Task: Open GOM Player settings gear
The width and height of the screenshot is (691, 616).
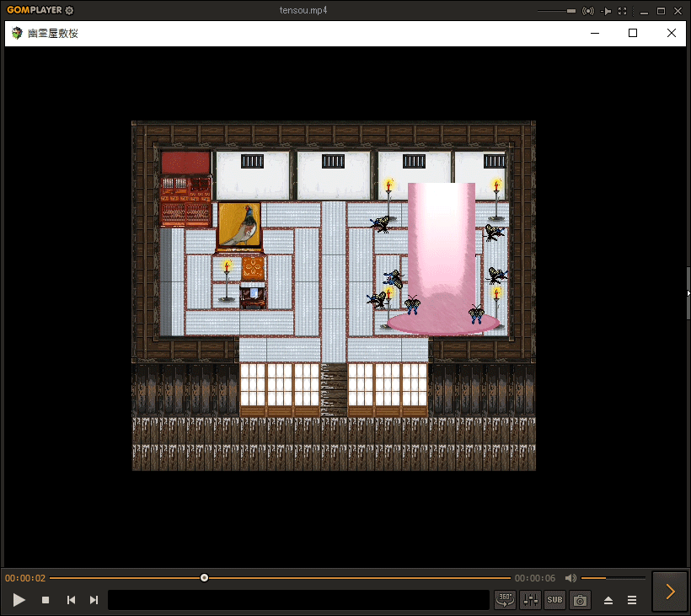Action: point(69,10)
